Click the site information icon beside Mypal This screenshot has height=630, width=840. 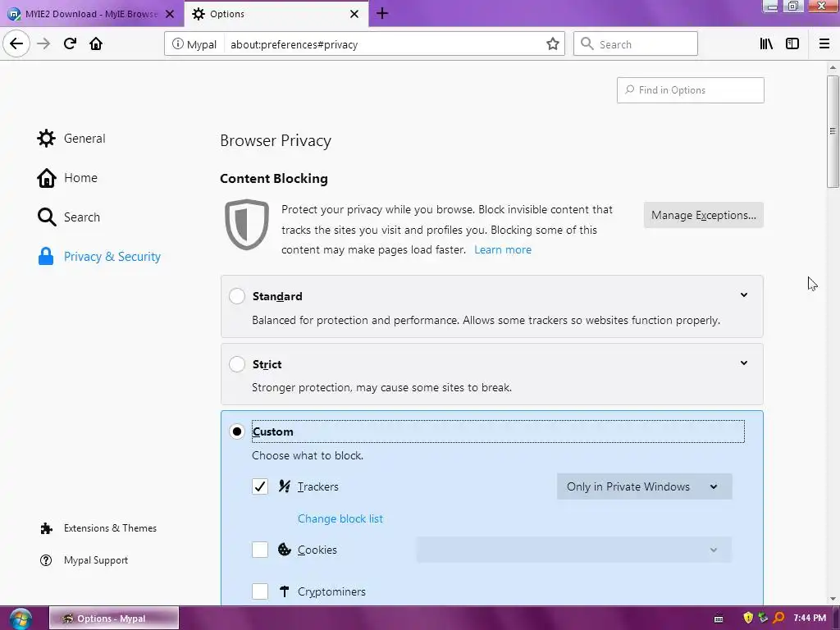tap(177, 44)
